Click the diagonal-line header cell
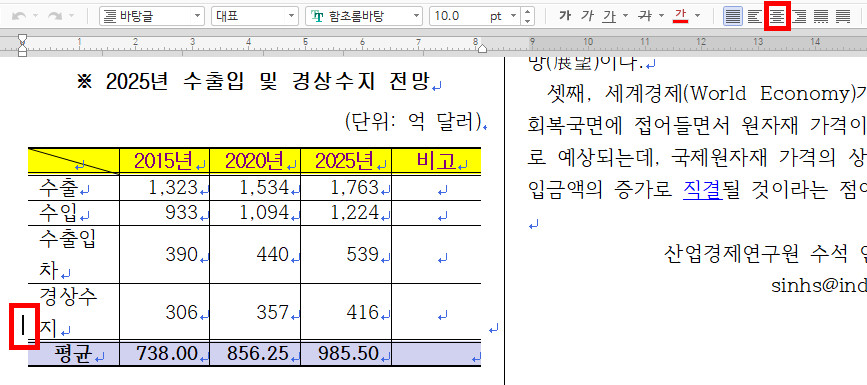 coord(74,161)
